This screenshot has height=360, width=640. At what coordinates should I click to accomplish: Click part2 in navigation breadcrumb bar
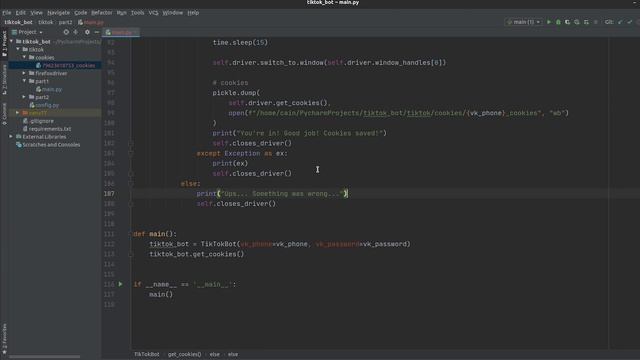coord(65,22)
